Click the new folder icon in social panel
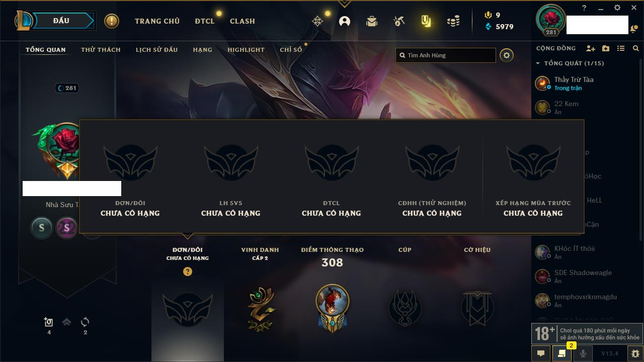The width and height of the screenshot is (644, 362). point(606,49)
